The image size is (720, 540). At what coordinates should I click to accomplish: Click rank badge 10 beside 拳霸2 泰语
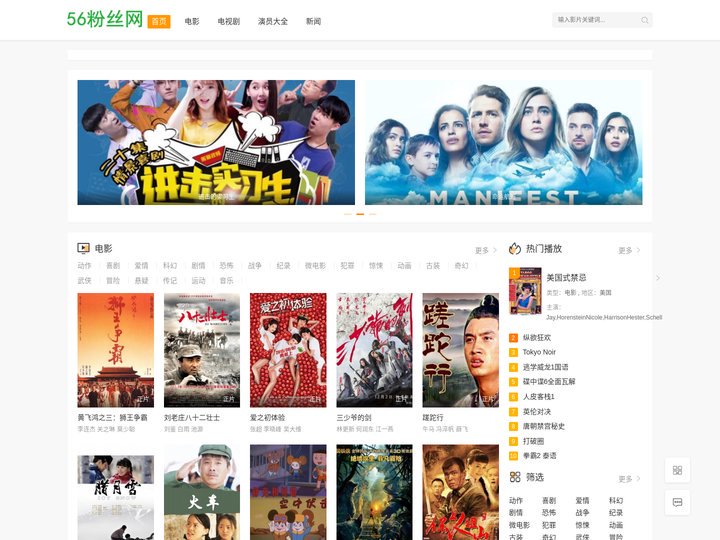click(513, 456)
